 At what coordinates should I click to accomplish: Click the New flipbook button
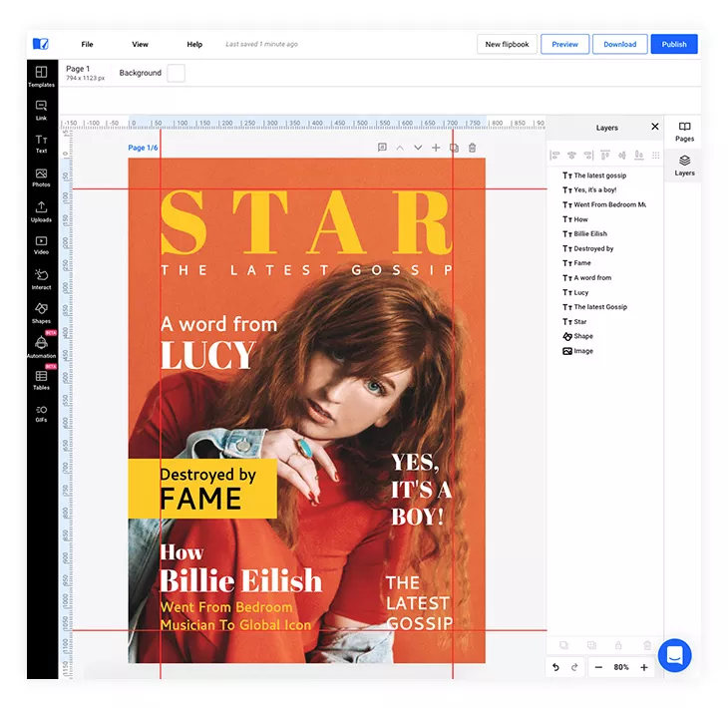(x=507, y=44)
